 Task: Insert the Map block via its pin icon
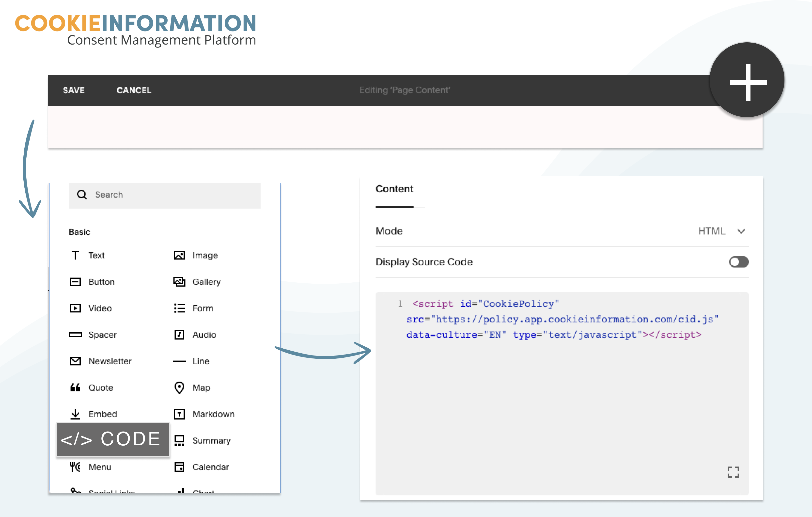[179, 388]
